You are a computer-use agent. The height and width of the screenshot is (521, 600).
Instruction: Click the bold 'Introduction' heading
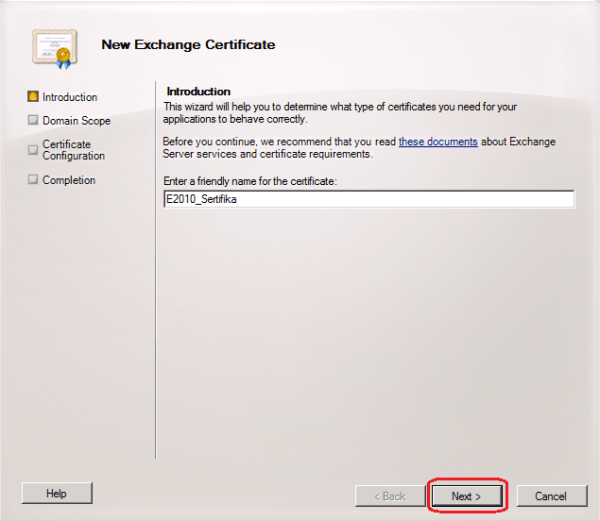click(x=199, y=91)
